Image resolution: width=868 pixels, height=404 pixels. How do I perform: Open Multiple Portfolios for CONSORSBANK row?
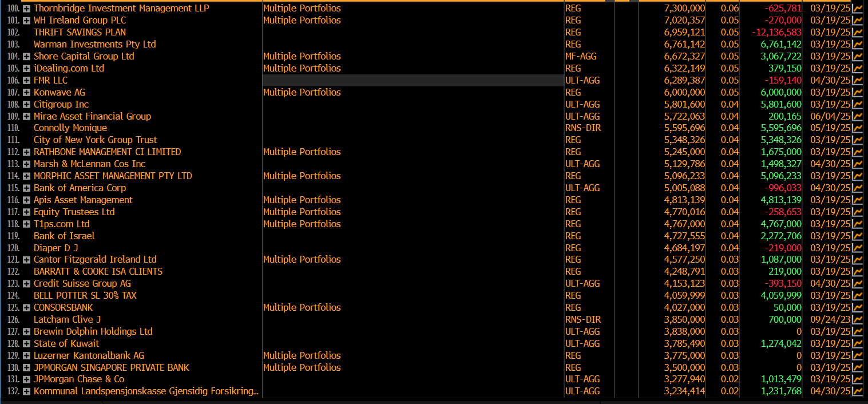pyautogui.click(x=302, y=307)
